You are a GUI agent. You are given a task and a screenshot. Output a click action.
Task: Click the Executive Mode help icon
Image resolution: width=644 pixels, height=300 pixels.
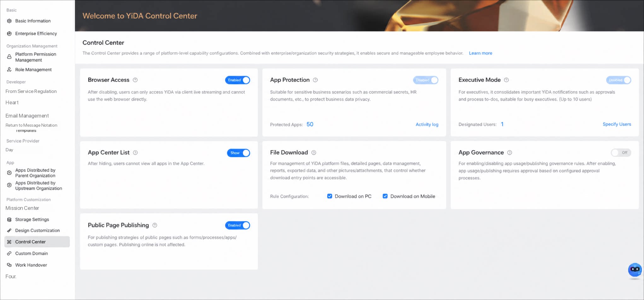click(x=506, y=80)
